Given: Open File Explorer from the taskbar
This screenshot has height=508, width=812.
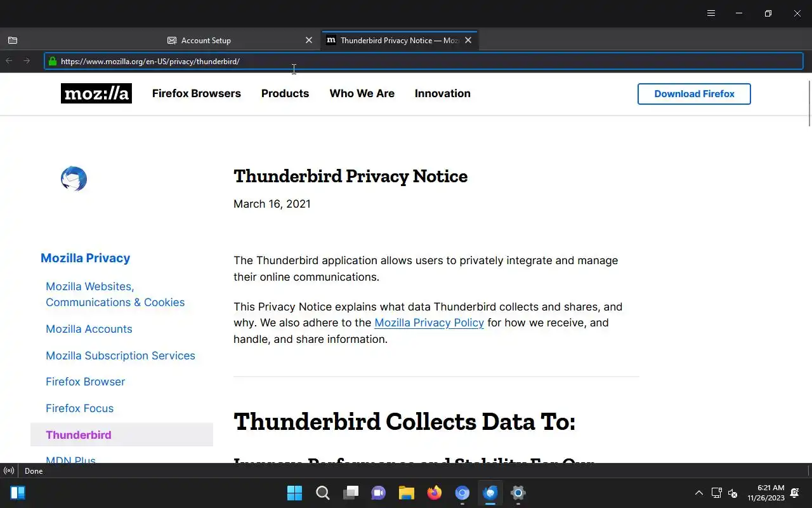Looking at the screenshot, I should coord(407,493).
